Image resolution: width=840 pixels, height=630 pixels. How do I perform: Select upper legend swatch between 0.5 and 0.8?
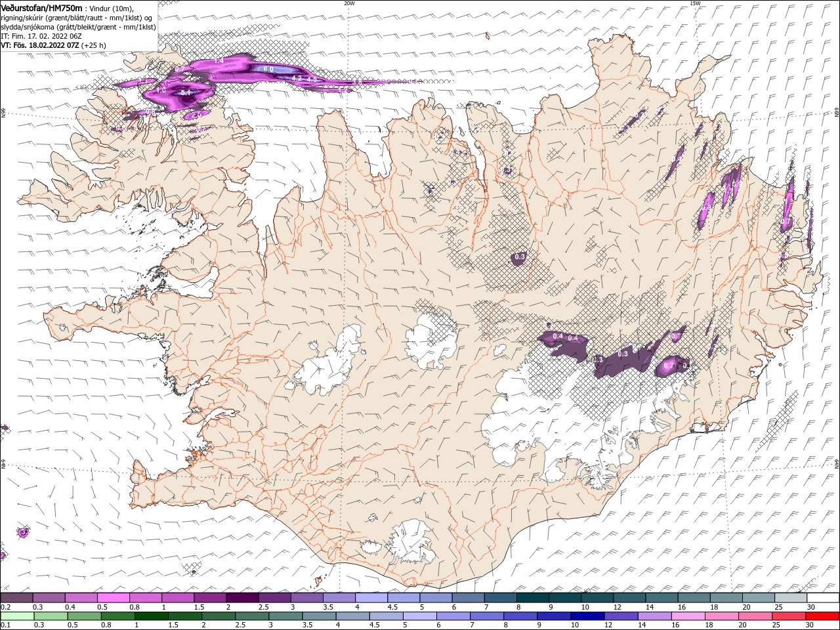click(x=113, y=598)
